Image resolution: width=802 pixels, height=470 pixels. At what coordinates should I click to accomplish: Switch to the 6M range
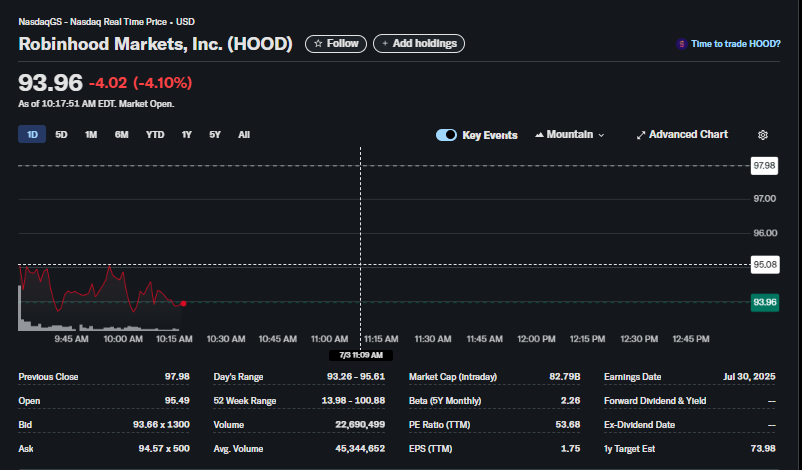(122, 135)
